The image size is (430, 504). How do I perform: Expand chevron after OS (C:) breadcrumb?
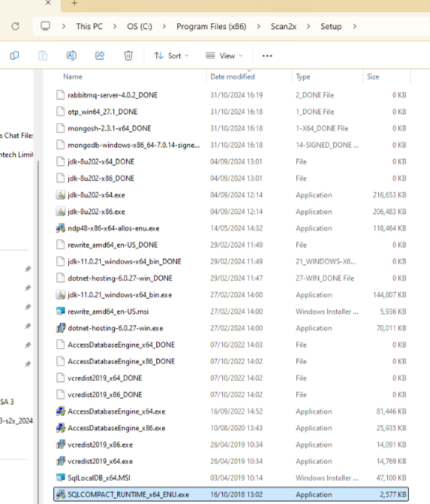[164, 27]
